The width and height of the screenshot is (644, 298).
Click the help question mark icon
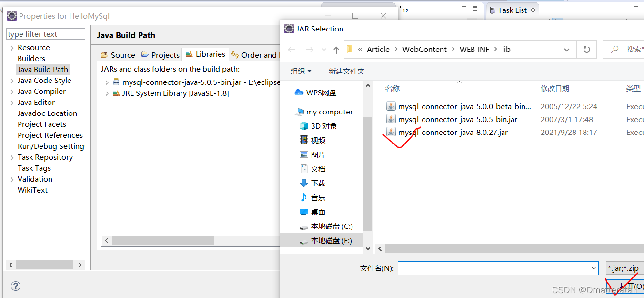tap(15, 286)
